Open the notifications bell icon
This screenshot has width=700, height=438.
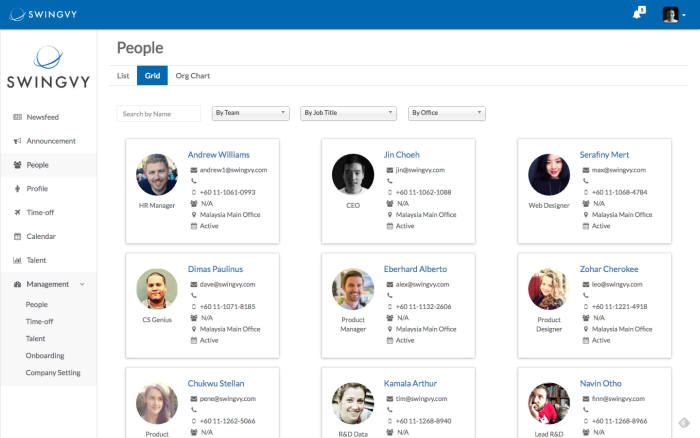[x=639, y=13]
